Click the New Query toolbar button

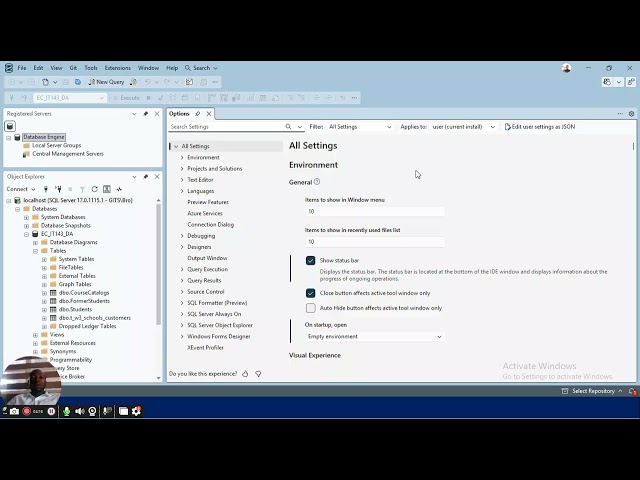point(106,82)
